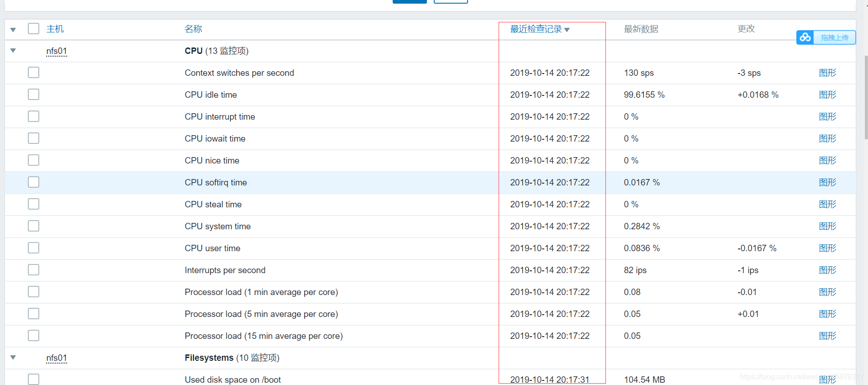Click the 99.6155 % latest value
Viewport: 868px width, 385px height.
point(644,95)
